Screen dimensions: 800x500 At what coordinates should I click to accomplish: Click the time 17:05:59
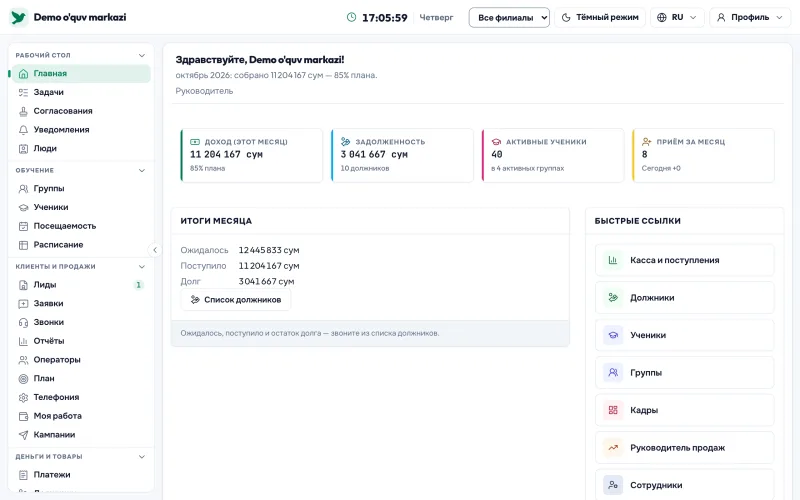pos(385,18)
